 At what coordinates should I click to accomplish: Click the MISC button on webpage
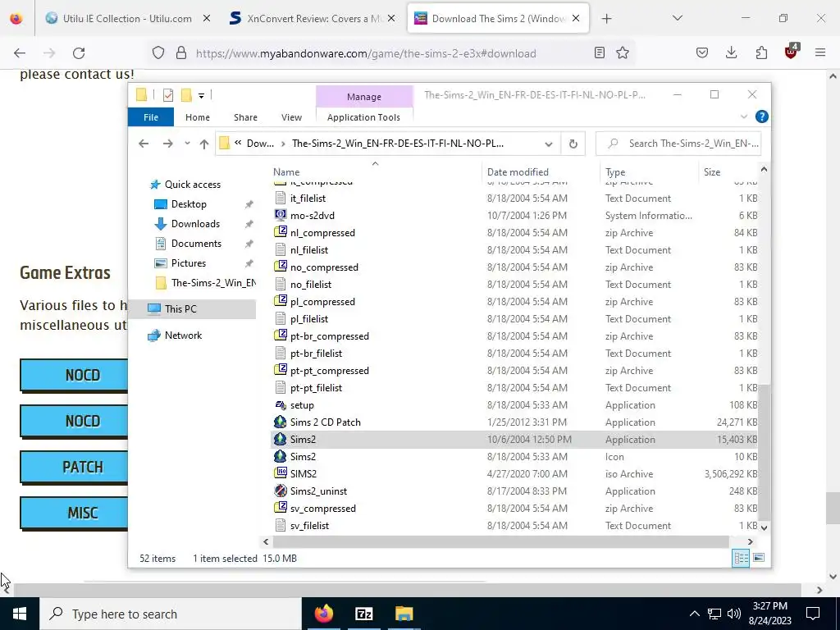[x=74, y=514]
